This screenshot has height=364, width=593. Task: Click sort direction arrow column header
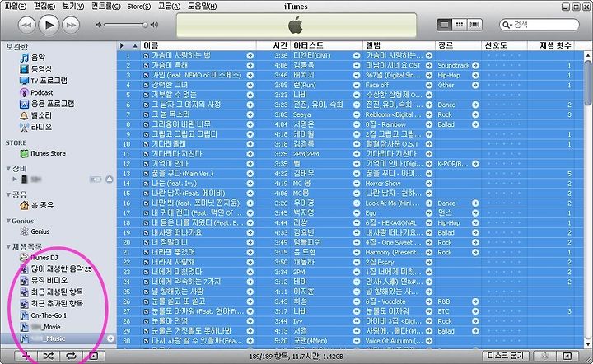[135, 46]
